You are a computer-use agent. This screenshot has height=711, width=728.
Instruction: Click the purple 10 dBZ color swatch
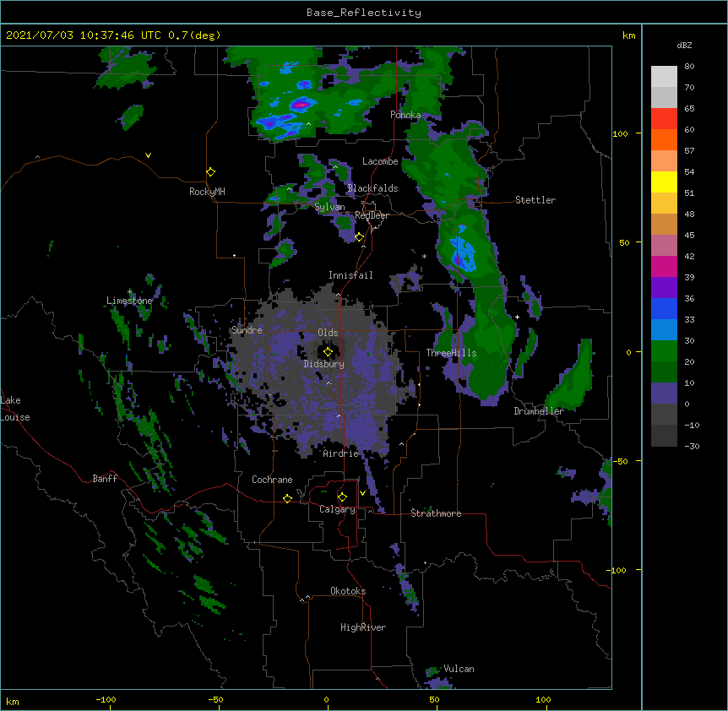pos(664,393)
